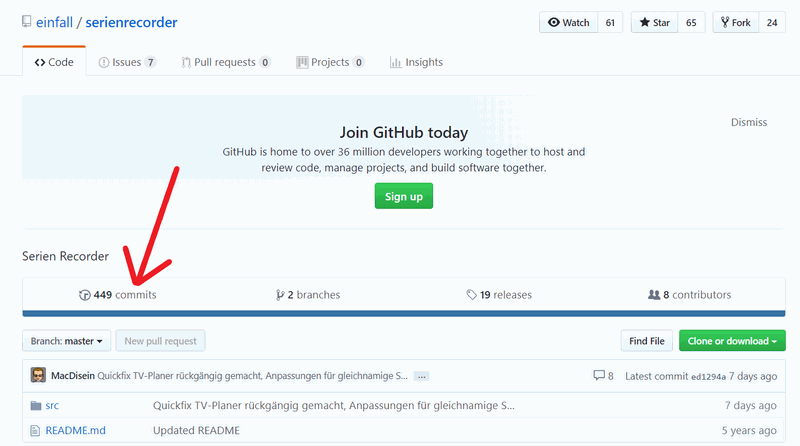Open commit hash ed1294a
The width and height of the screenshot is (800, 446).
[708, 377]
